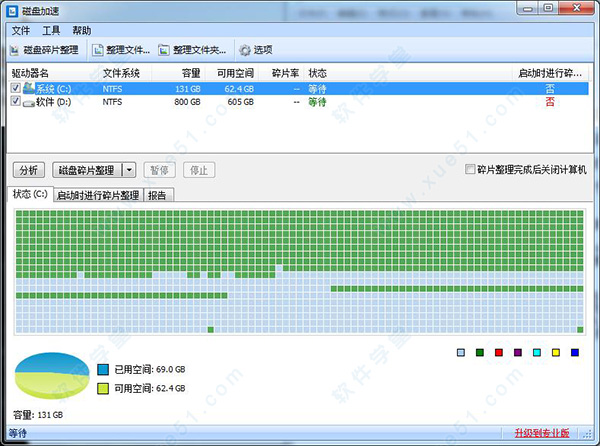Image resolution: width=600 pixels, height=446 pixels.
Task: Click the yellow legend square
Action: (x=556, y=353)
